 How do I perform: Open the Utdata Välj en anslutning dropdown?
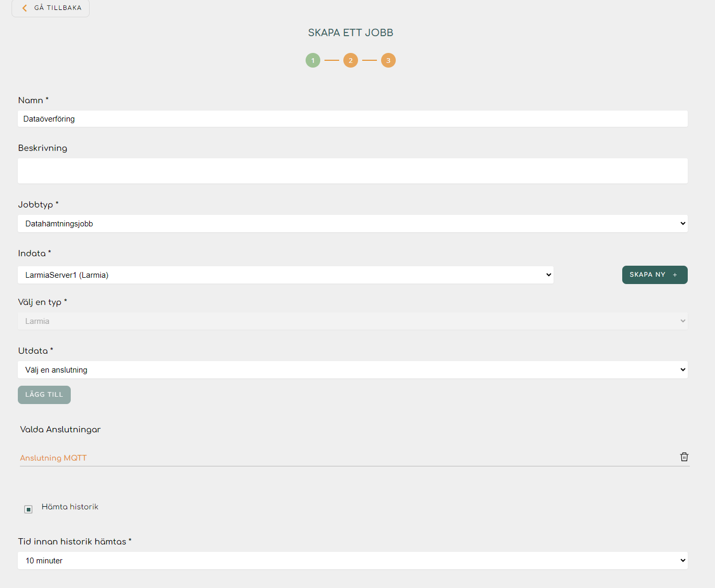point(353,370)
